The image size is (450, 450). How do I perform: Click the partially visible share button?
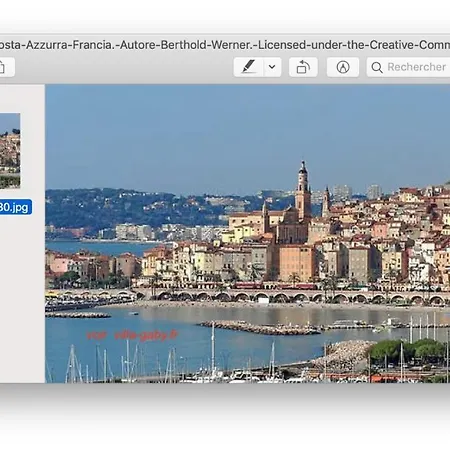coord(6,67)
